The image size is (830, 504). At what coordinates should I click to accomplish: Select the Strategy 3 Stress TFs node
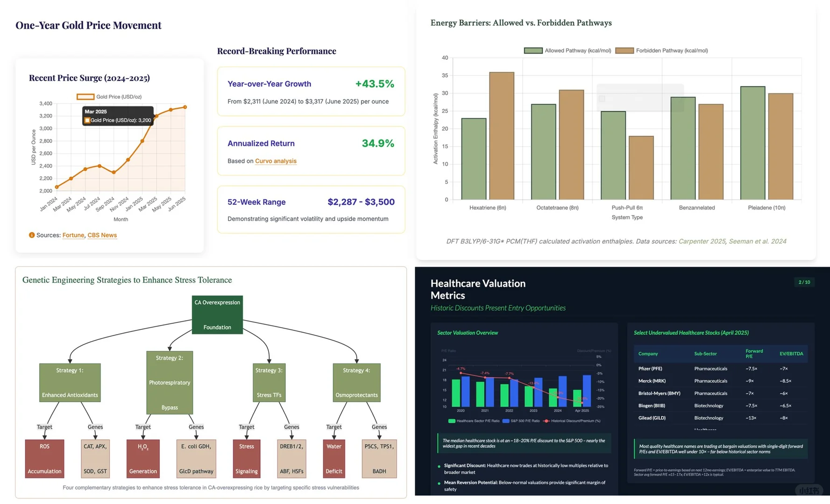(269, 383)
